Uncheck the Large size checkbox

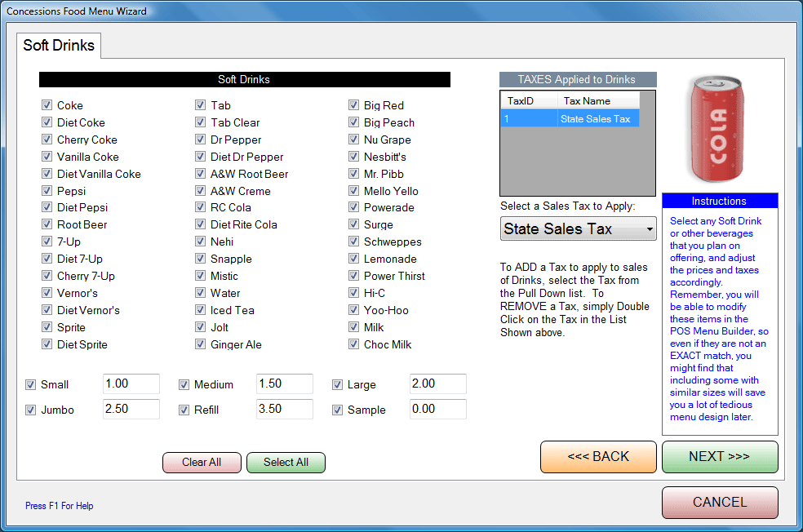point(337,384)
